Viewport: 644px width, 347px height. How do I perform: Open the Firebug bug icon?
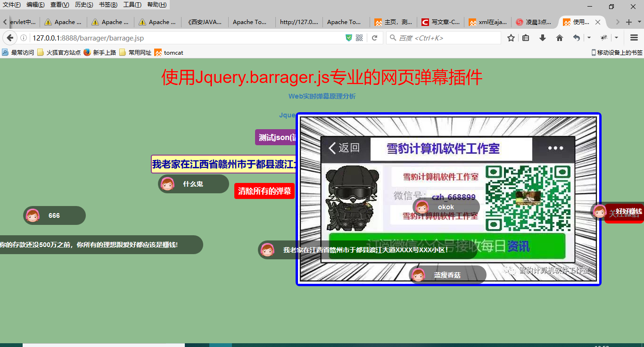pos(604,38)
